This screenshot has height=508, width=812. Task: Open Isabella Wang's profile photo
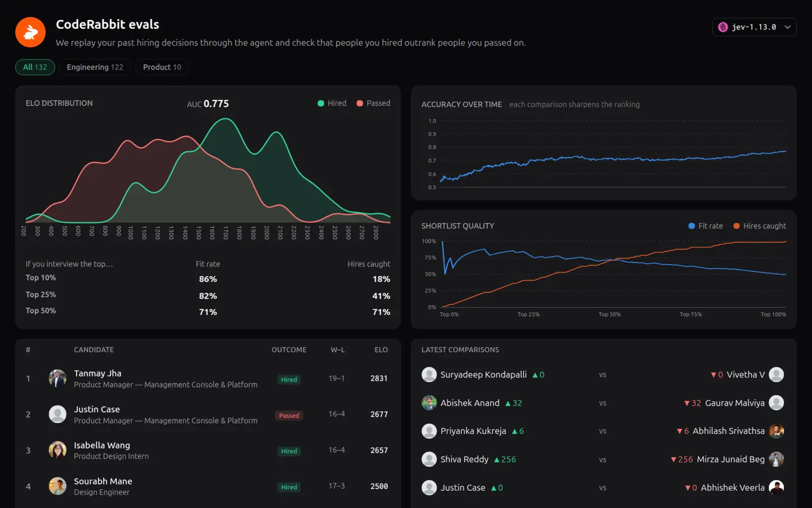(x=57, y=451)
